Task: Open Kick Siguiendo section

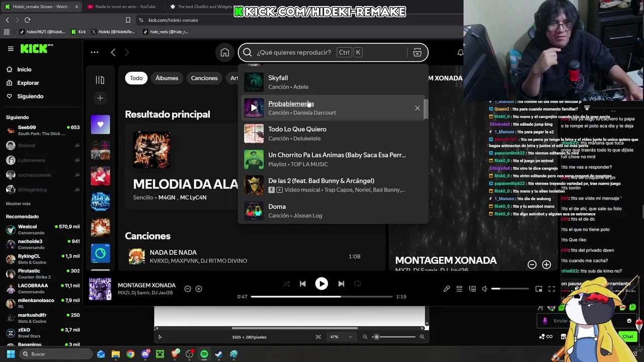Action: pos(30,96)
